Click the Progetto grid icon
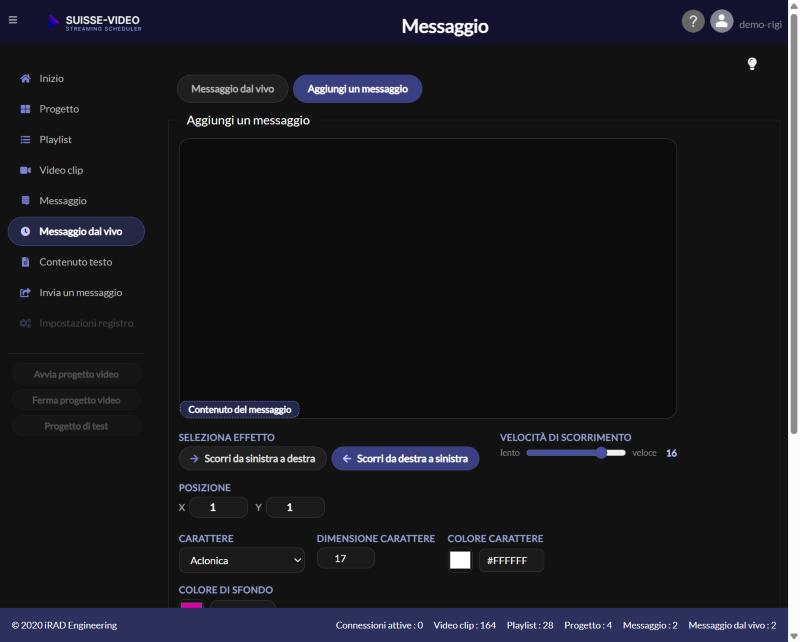 point(25,109)
